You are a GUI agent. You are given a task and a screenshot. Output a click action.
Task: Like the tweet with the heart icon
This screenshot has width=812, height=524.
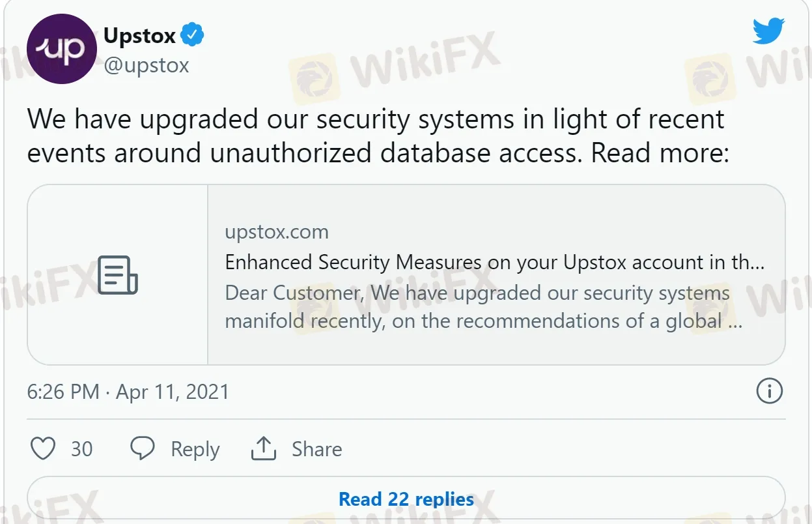point(44,448)
